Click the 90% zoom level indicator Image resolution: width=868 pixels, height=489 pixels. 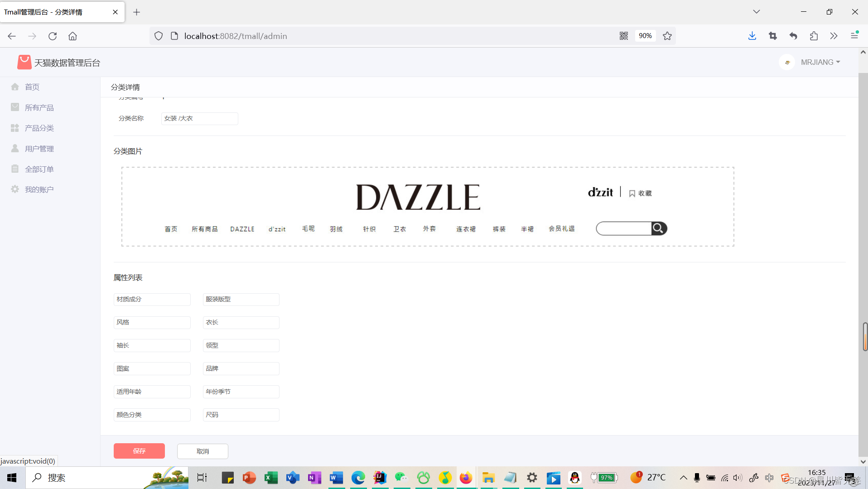(x=645, y=36)
